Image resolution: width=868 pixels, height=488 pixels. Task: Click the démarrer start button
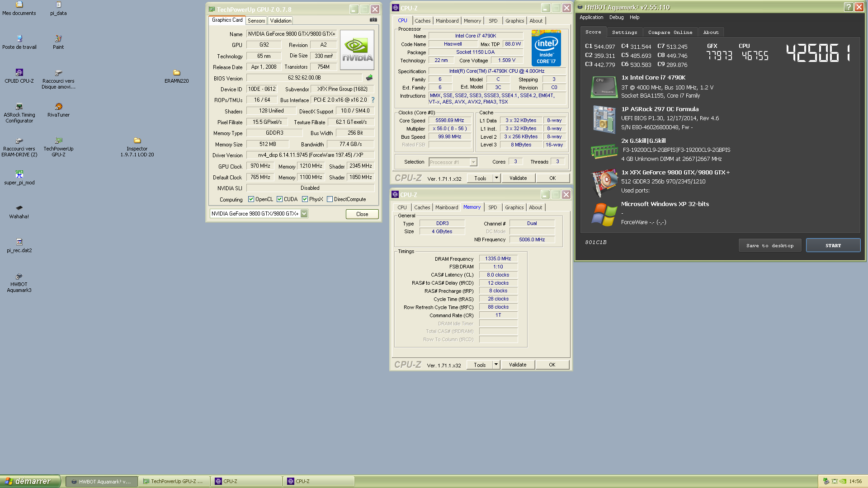pos(30,481)
